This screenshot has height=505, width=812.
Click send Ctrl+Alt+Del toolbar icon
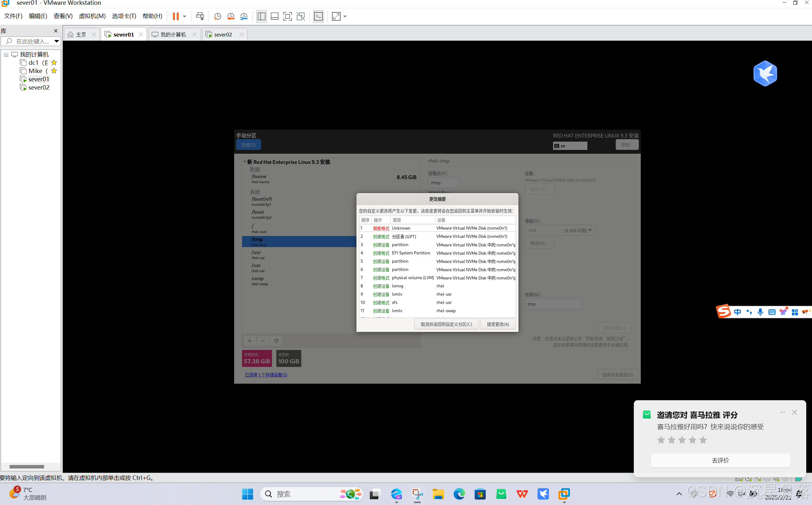point(200,16)
